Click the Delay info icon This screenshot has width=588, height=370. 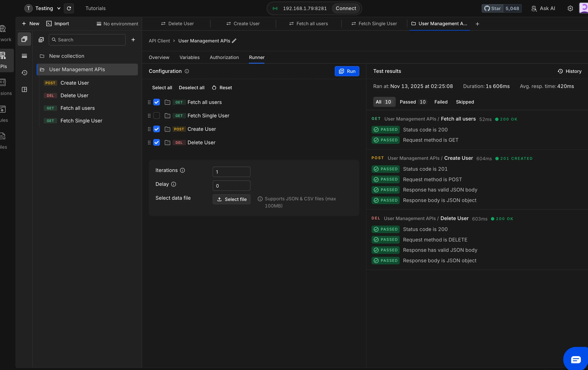[173, 184]
